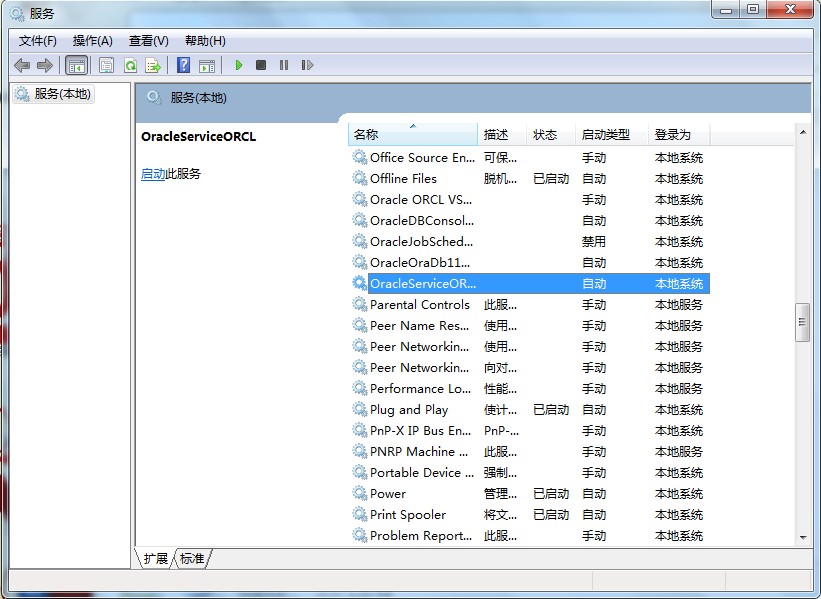Select the OracleDBConsol... service
The image size is (821, 599).
point(529,220)
